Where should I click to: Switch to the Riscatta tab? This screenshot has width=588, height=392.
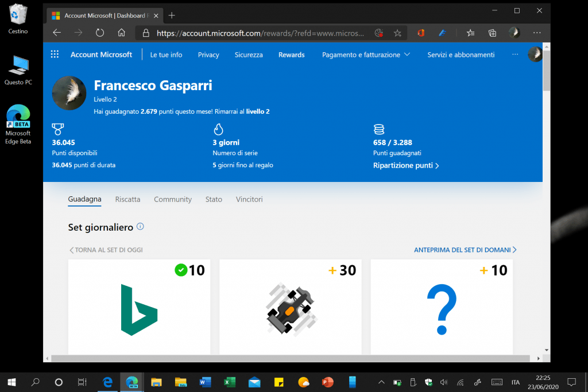point(127,199)
